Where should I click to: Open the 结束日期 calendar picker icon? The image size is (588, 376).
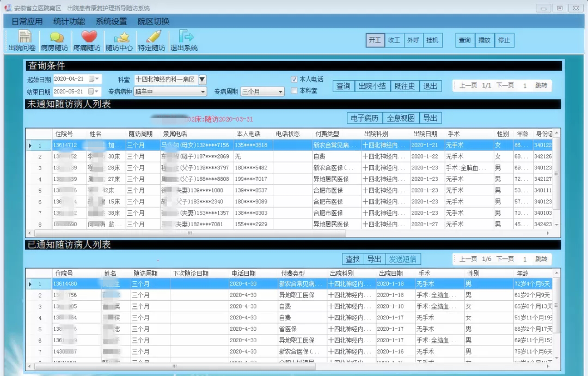coord(94,92)
